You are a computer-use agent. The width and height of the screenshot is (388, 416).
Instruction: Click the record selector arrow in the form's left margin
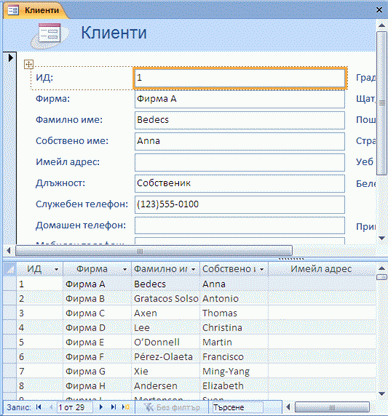coord(10,58)
